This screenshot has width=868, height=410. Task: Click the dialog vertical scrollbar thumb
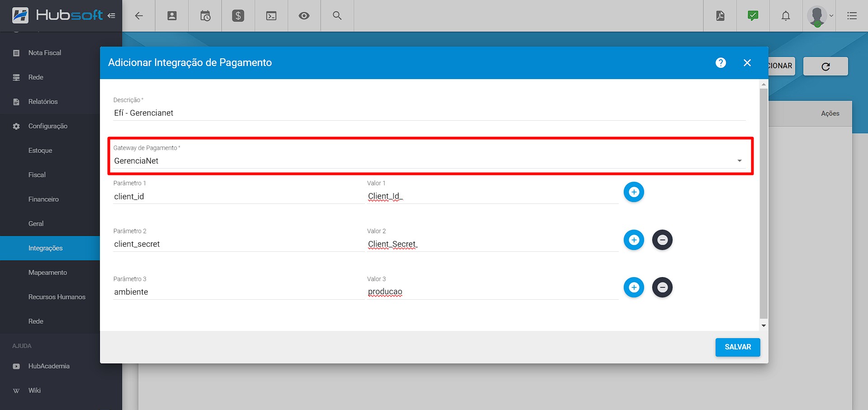coord(764,203)
